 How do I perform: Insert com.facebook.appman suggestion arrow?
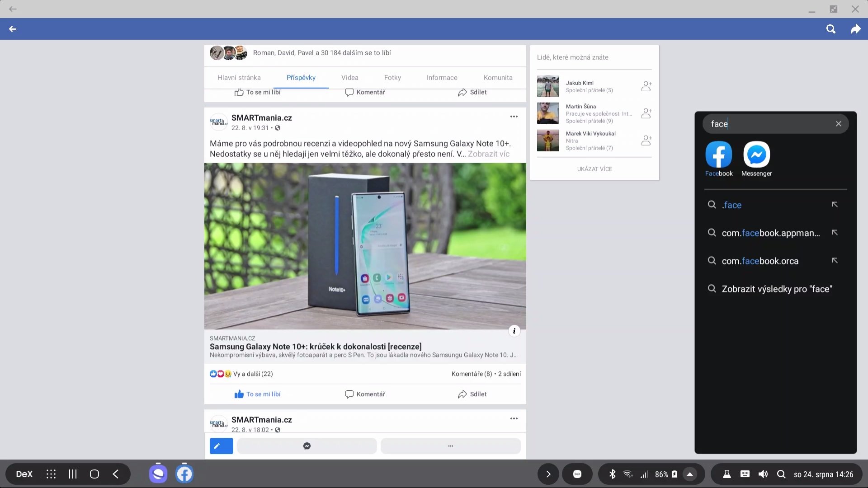click(x=835, y=233)
